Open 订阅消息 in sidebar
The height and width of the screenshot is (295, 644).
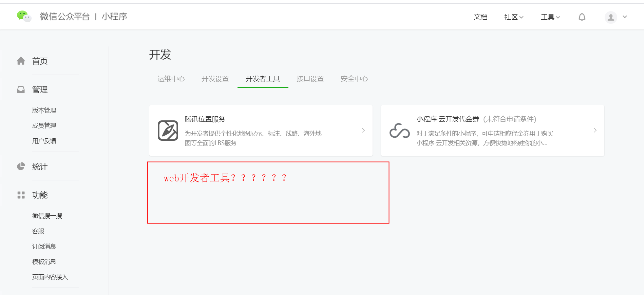(x=44, y=246)
